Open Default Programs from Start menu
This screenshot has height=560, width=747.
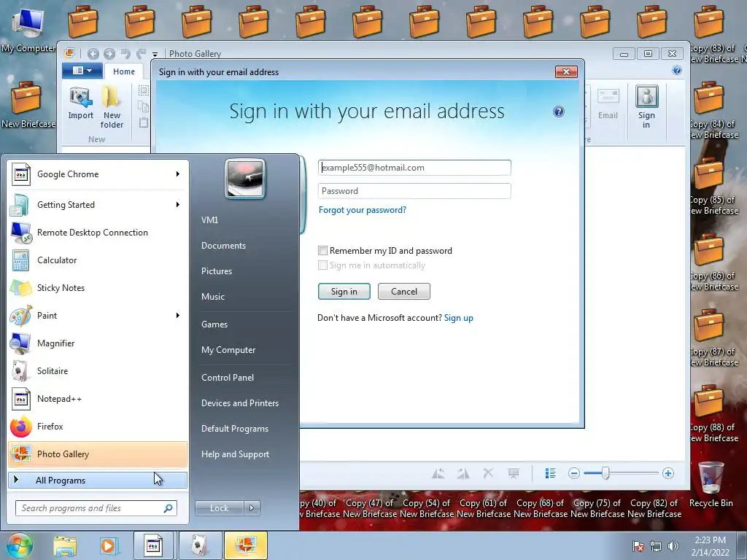[235, 429]
